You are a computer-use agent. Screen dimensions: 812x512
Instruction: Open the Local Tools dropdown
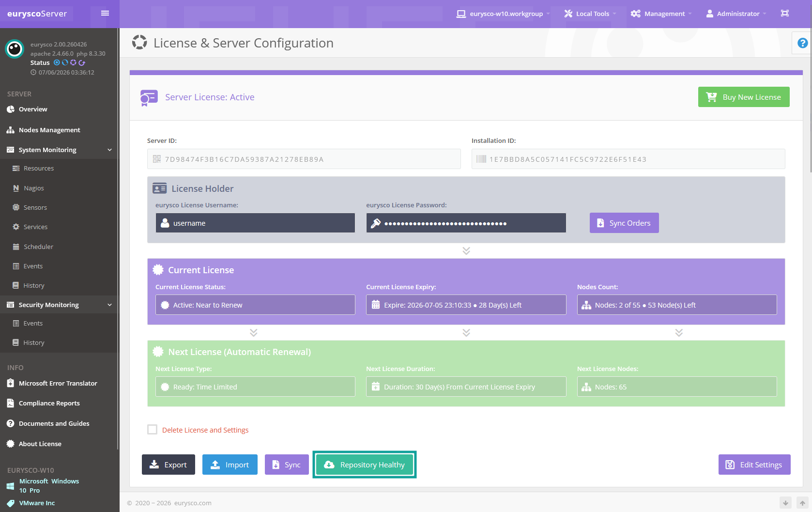tap(590, 14)
